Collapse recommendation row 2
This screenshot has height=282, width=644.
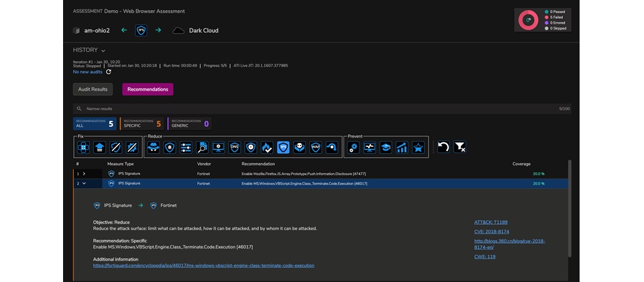84,183
